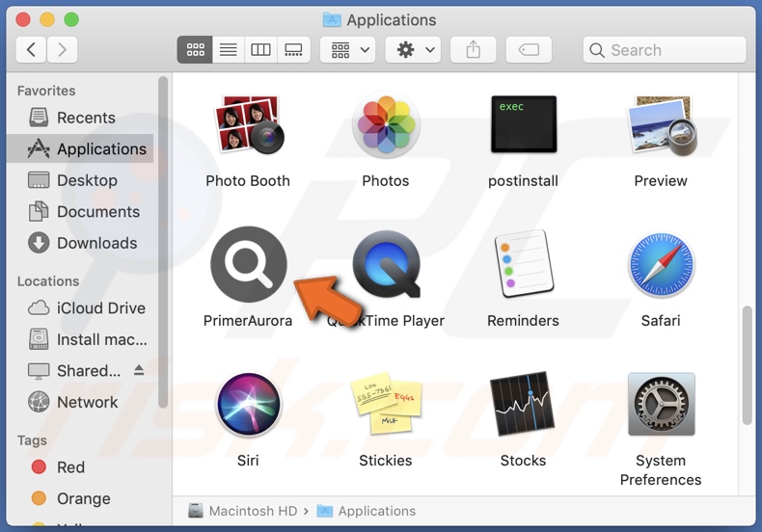Click the Share toolbar button
This screenshot has width=762, height=532.
474,49
